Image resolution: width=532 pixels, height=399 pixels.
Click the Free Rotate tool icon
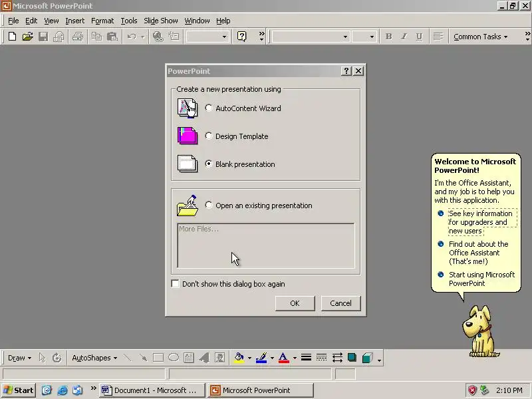(x=57, y=358)
